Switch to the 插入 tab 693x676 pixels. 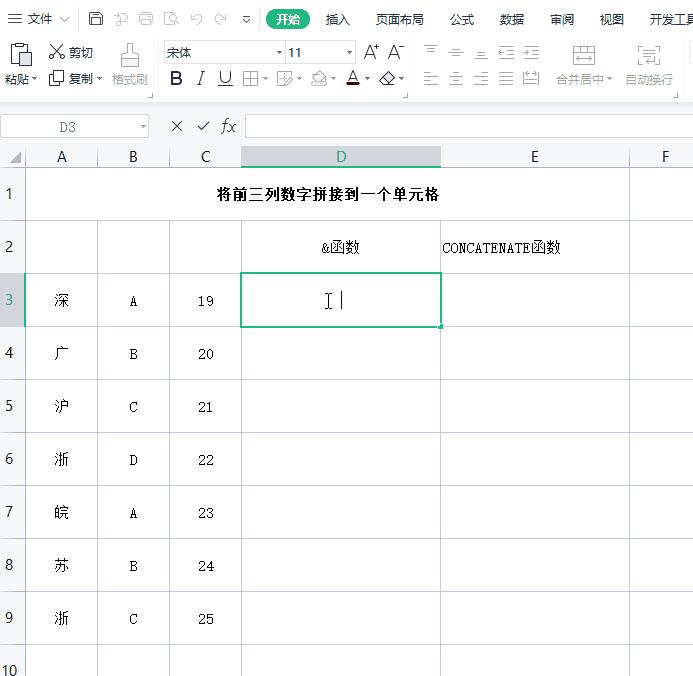click(338, 19)
